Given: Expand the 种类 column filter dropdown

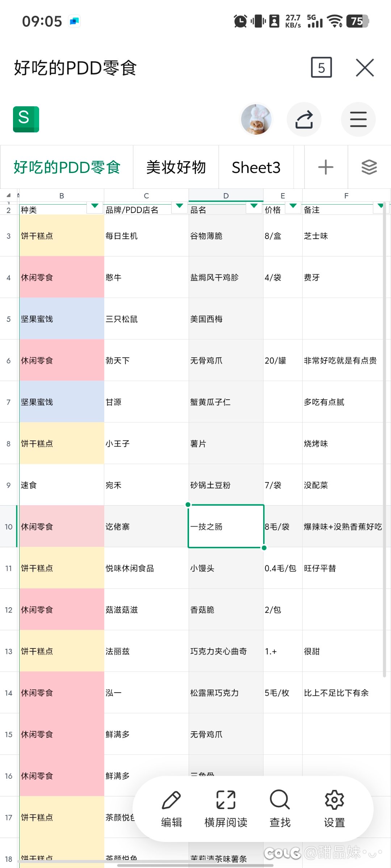Looking at the screenshot, I should click(95, 206).
